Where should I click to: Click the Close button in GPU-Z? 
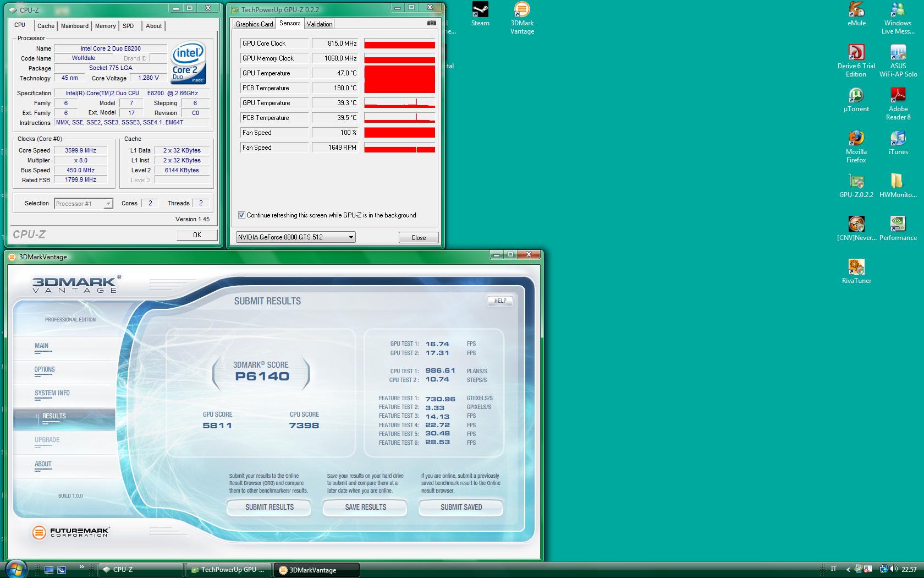[419, 238]
